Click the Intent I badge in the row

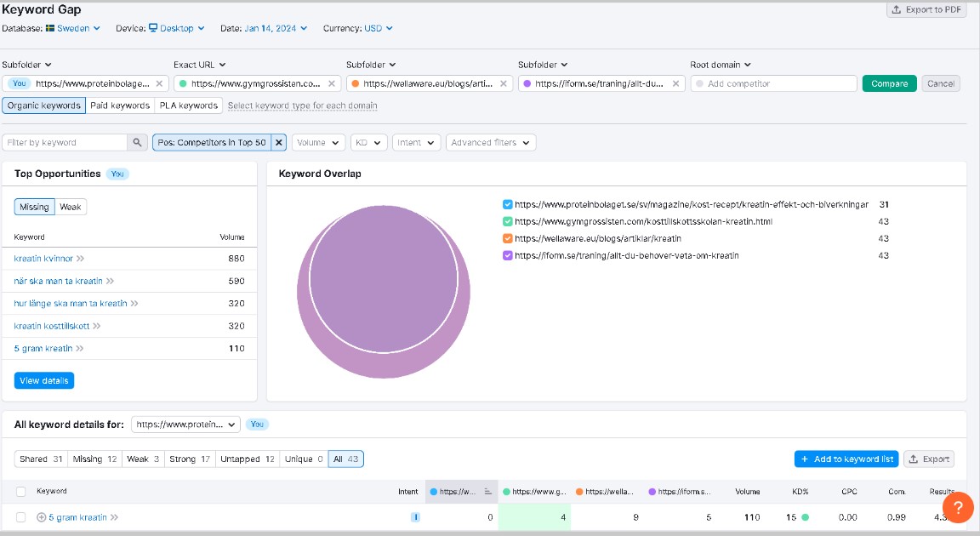(415, 517)
